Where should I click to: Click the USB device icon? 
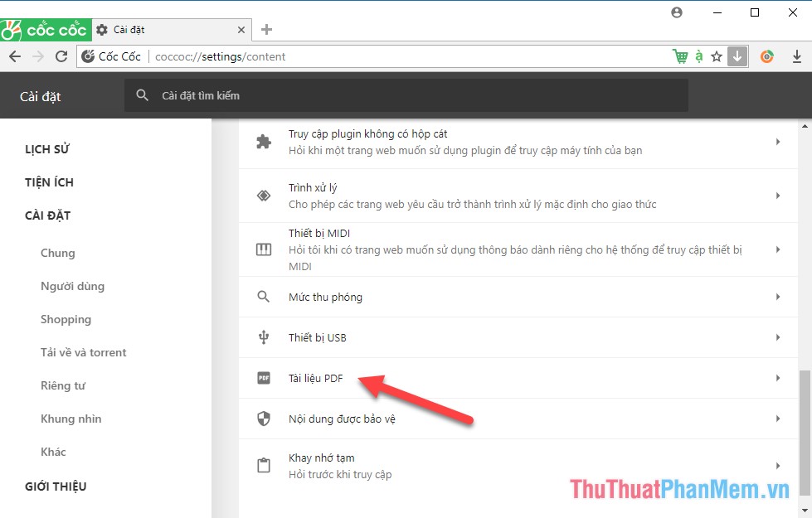point(263,337)
